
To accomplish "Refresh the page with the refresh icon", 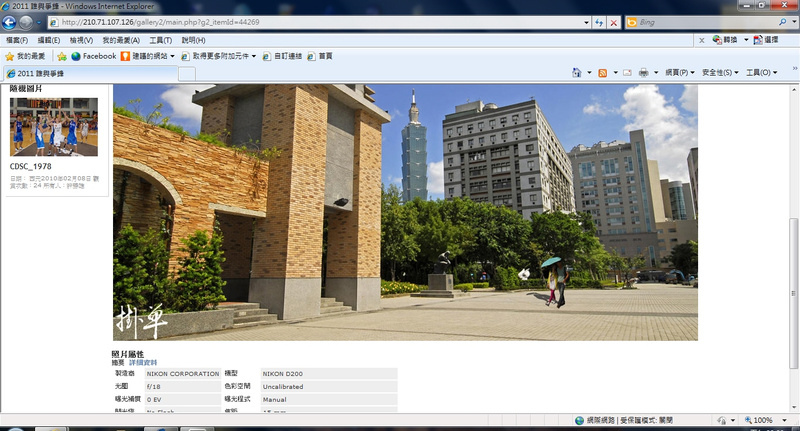I will (599, 22).
